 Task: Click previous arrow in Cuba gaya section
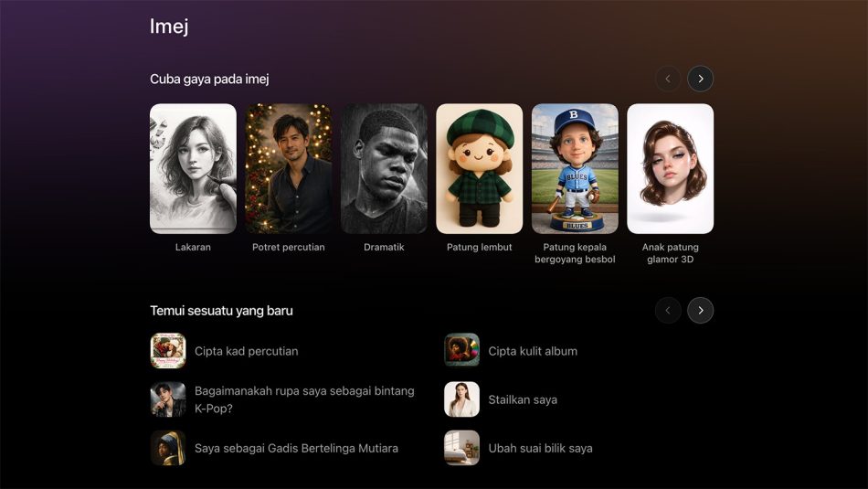coord(668,79)
